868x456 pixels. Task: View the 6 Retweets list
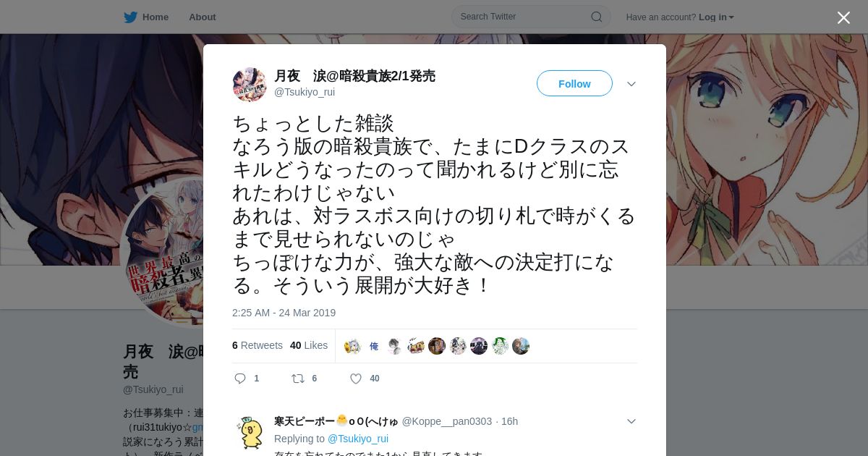pyautogui.click(x=258, y=345)
